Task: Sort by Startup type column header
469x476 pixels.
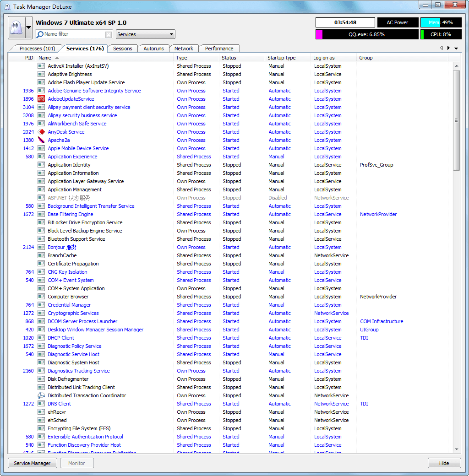Action: [x=282, y=58]
